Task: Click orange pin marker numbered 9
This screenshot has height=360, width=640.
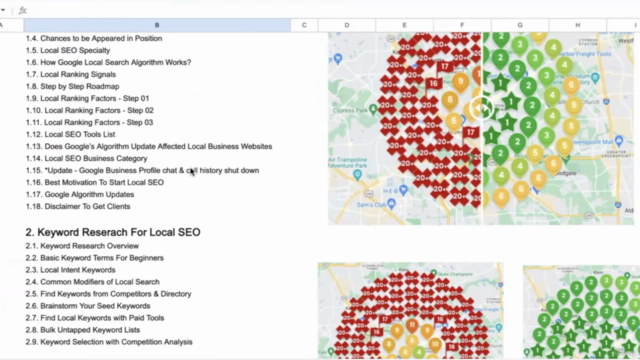Action: pos(460,82)
